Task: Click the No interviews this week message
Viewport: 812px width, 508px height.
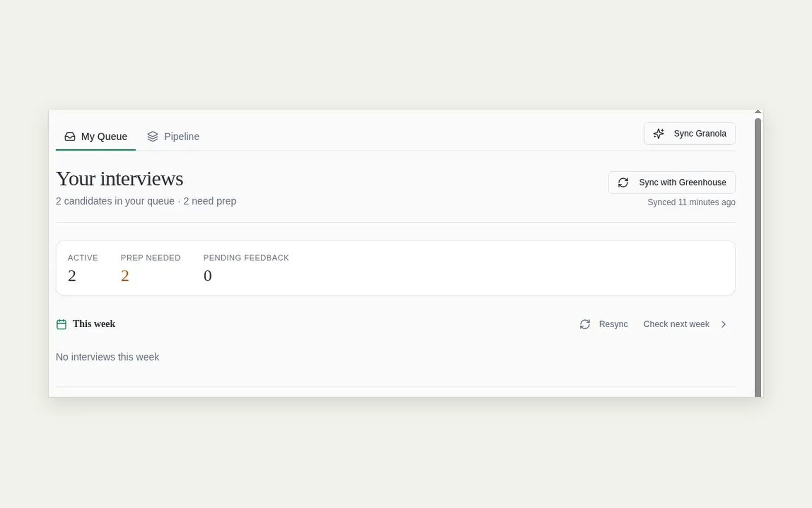Action: pos(108,357)
